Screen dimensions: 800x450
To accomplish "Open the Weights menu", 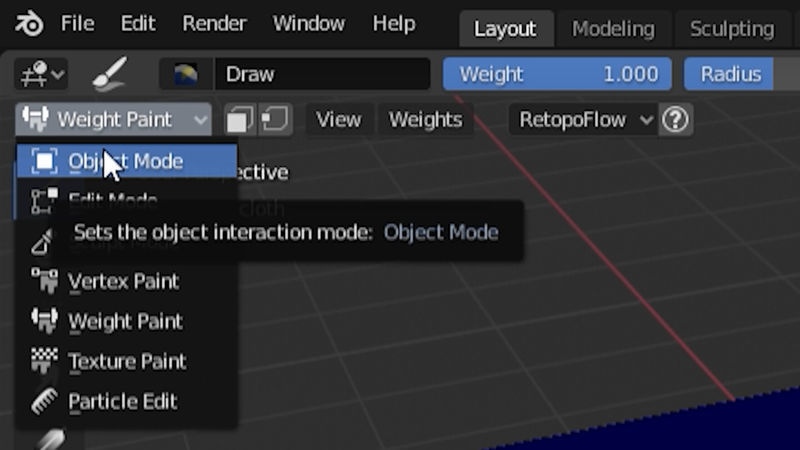I will 426,119.
